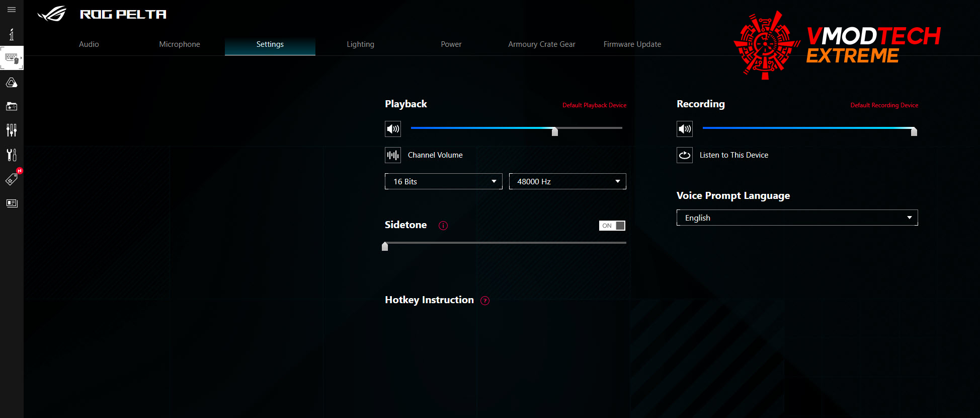Viewport: 980px width, 418px height.
Task: Click the Playback volume slider handle
Action: pos(555,131)
